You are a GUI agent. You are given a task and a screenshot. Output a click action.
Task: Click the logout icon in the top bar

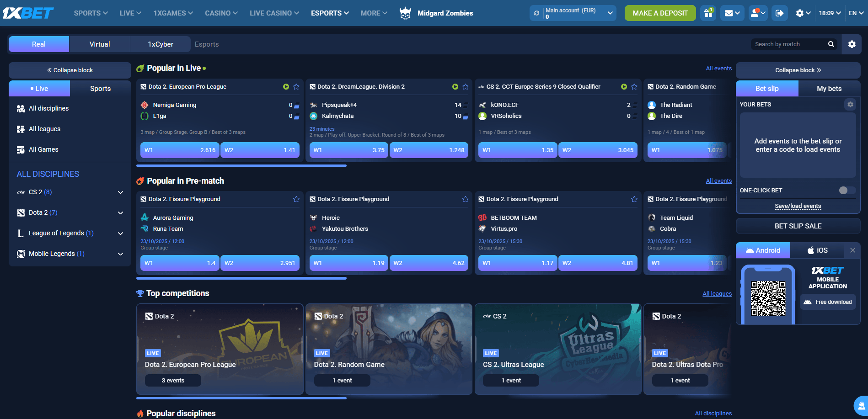pyautogui.click(x=780, y=13)
